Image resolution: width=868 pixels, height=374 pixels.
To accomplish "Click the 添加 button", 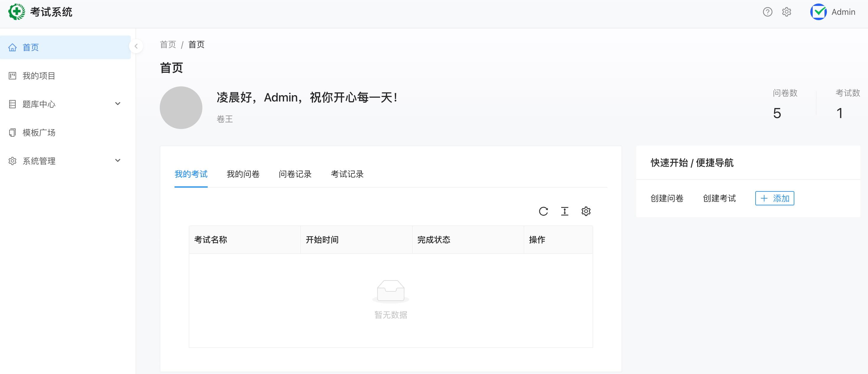I will [x=775, y=198].
